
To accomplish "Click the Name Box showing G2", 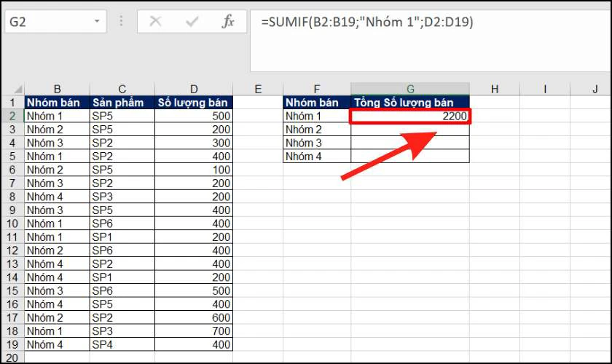I will click(x=55, y=21).
